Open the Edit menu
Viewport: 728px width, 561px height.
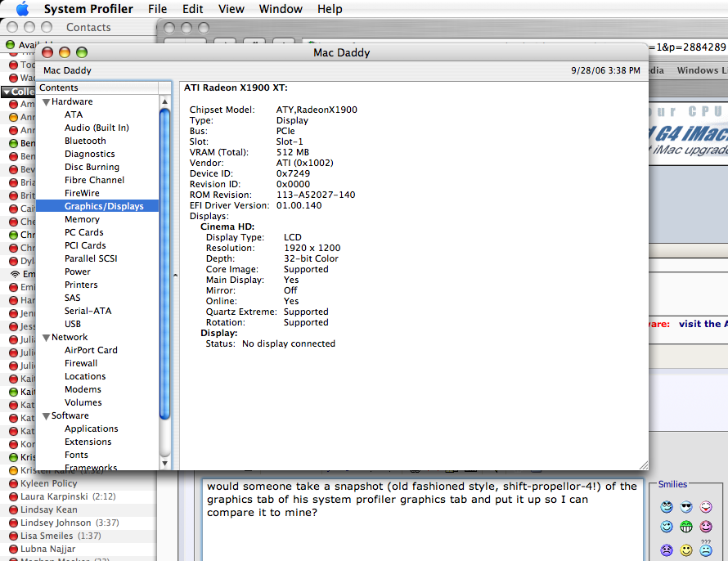(193, 9)
